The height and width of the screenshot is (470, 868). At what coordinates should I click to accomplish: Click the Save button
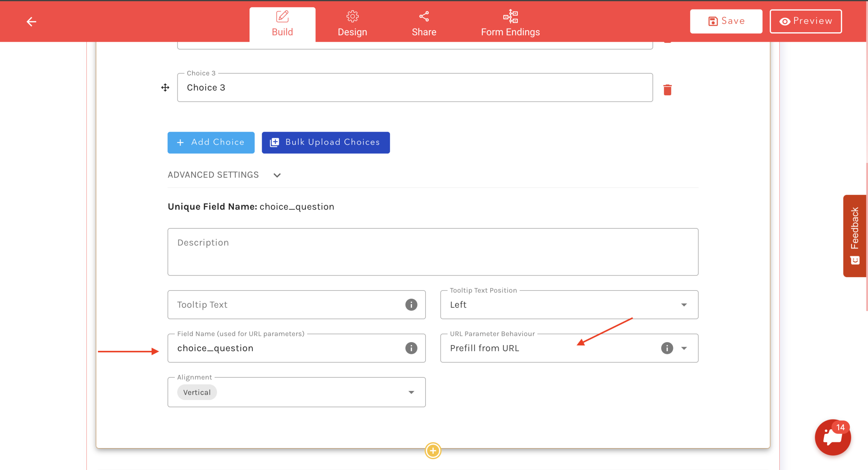click(x=726, y=21)
